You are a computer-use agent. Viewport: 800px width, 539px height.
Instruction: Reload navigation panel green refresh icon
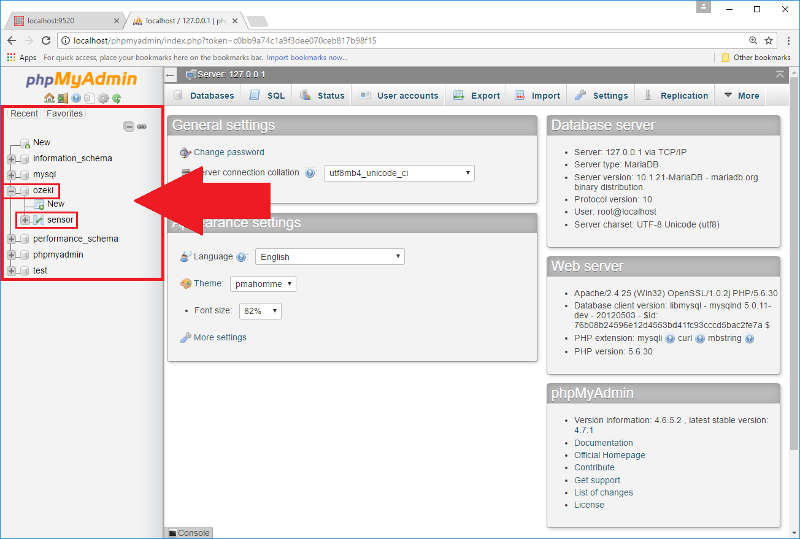(117, 98)
